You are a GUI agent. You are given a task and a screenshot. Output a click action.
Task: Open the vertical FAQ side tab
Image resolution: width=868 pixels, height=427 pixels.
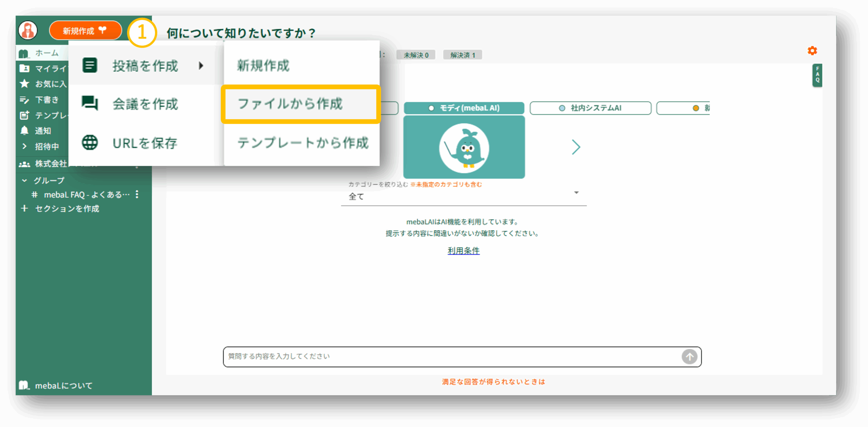(x=817, y=75)
